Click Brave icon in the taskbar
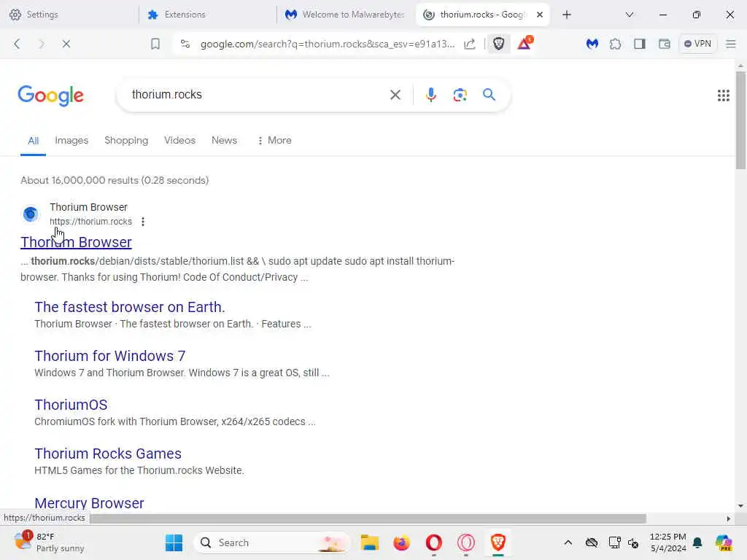The width and height of the screenshot is (747, 560). (498, 542)
